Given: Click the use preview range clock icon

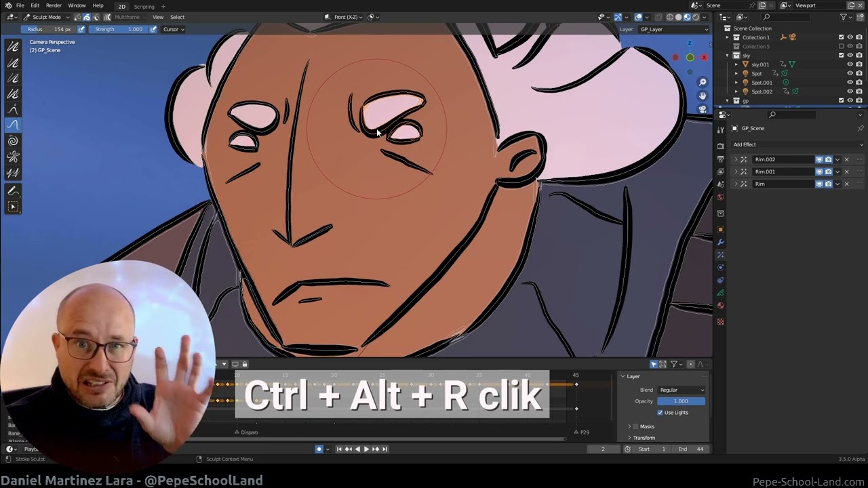Looking at the screenshot, I should pos(627,449).
